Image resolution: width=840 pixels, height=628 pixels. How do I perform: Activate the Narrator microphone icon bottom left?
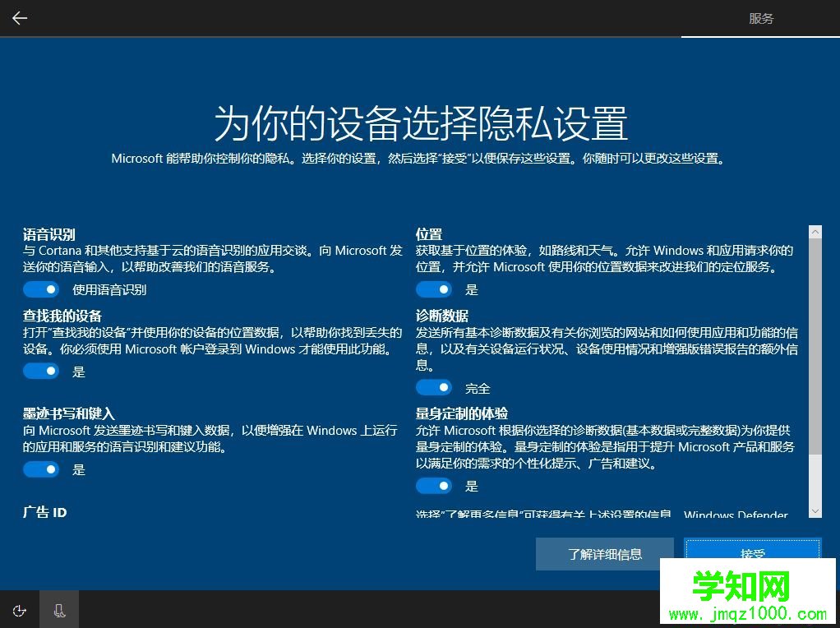point(58,610)
